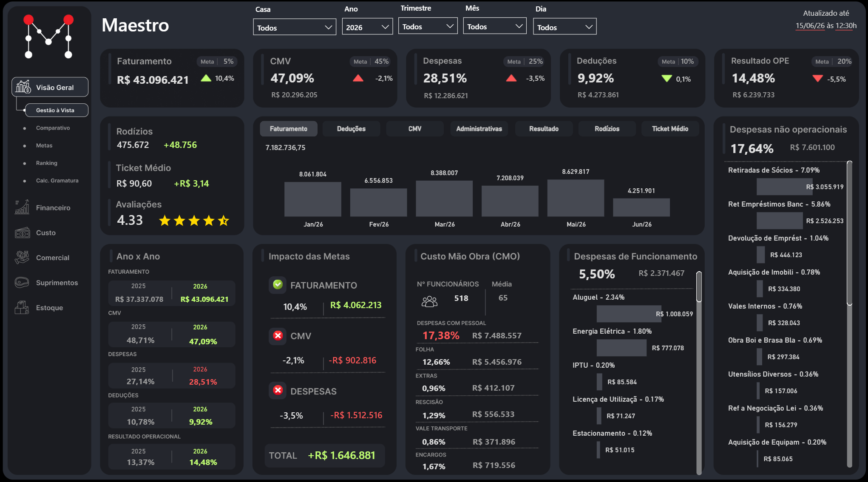The image size is (868, 482).
Task: Click the red X icon beside DESPESAS impact
Action: [278, 390]
